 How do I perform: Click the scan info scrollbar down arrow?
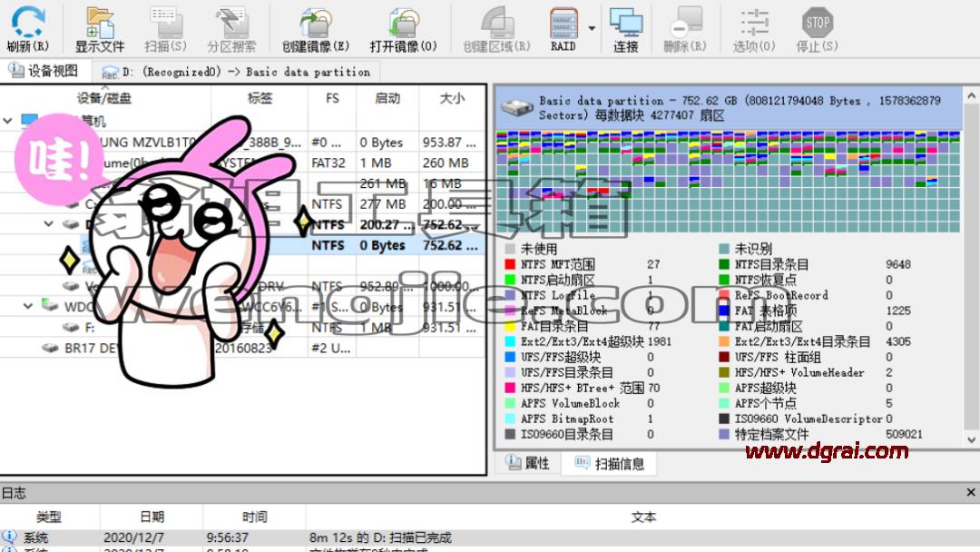point(971,439)
